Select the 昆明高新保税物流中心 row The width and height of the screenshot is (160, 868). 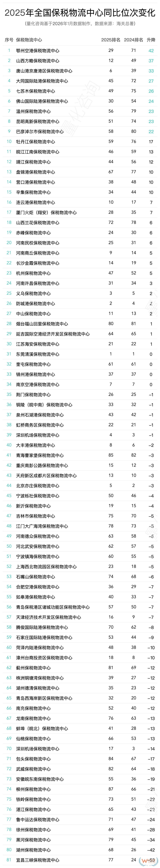38,121
